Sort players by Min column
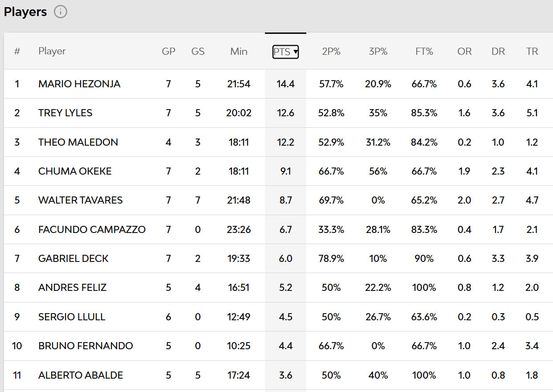Viewport: 553px width, 392px height. pyautogui.click(x=239, y=52)
